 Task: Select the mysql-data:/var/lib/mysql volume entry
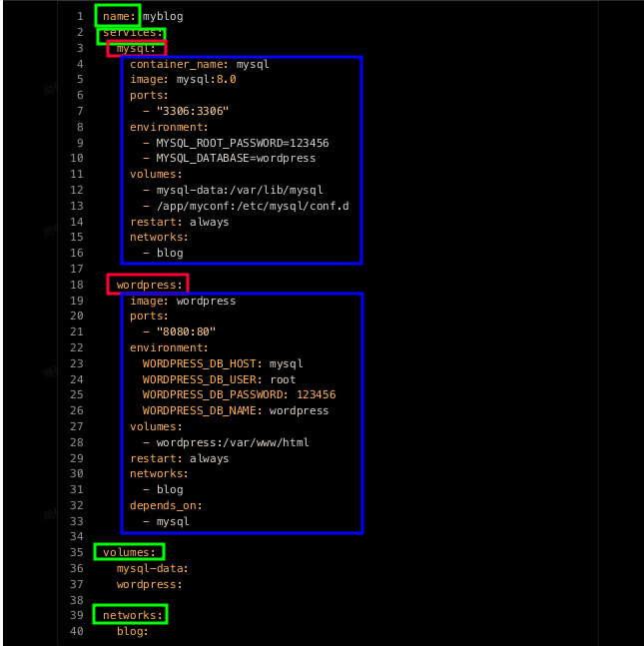coord(240,190)
